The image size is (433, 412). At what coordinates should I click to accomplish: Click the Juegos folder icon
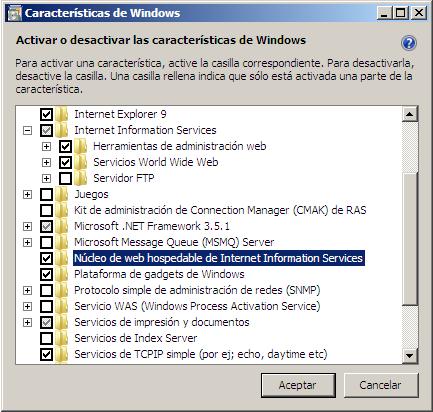tap(62, 194)
